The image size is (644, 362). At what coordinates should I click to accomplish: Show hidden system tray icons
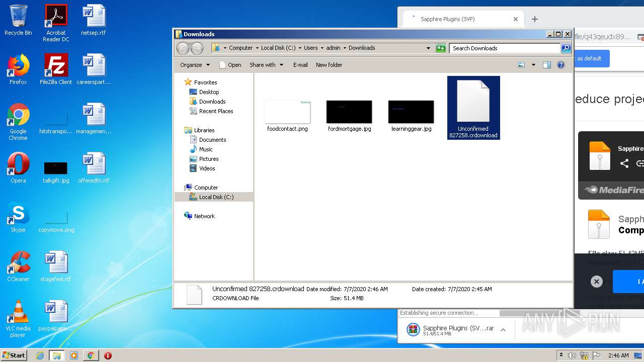click(x=561, y=355)
